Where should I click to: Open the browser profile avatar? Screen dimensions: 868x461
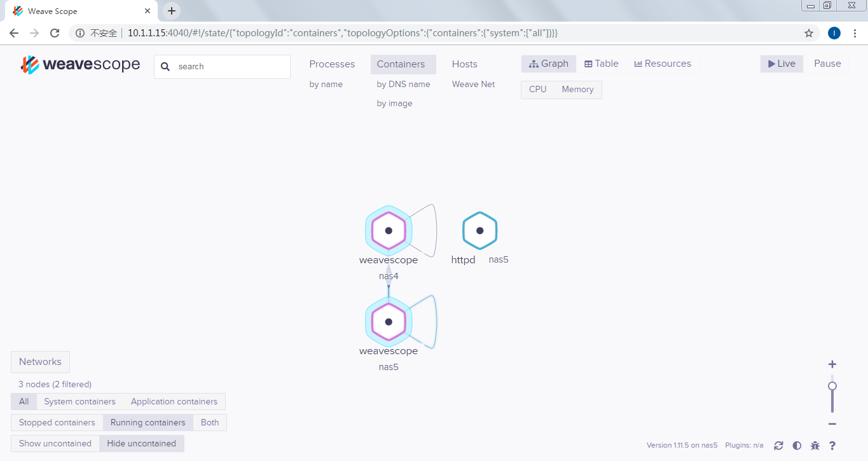[834, 33]
